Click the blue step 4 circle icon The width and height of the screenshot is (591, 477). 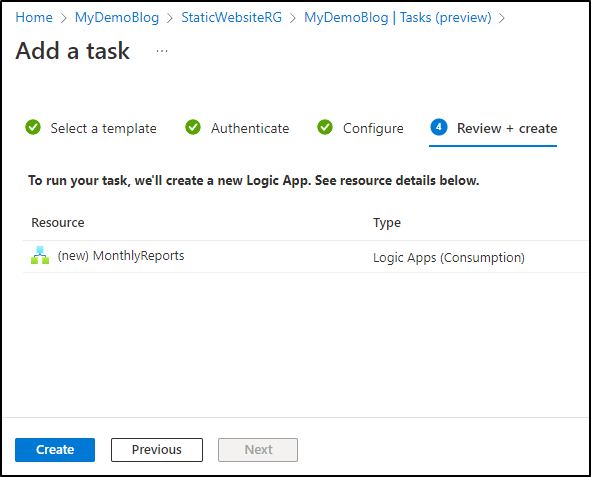pos(439,127)
